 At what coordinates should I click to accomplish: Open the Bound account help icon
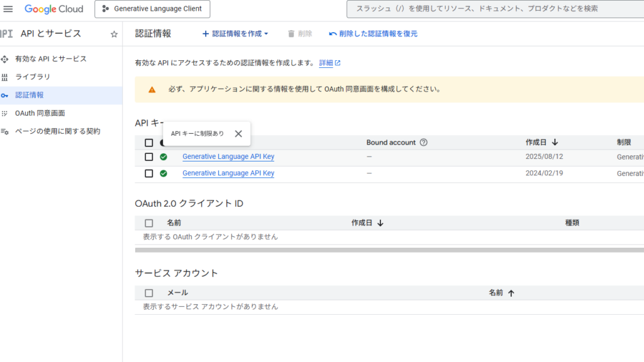click(x=423, y=143)
